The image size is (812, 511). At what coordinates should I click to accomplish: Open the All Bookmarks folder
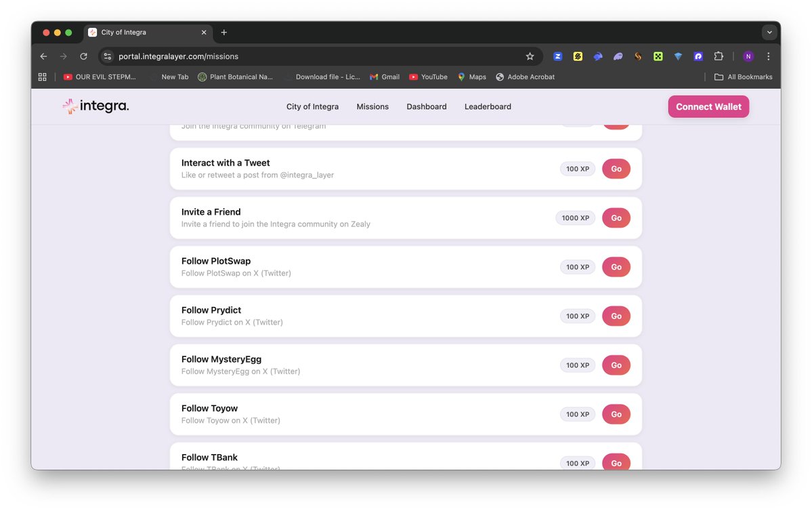click(743, 77)
